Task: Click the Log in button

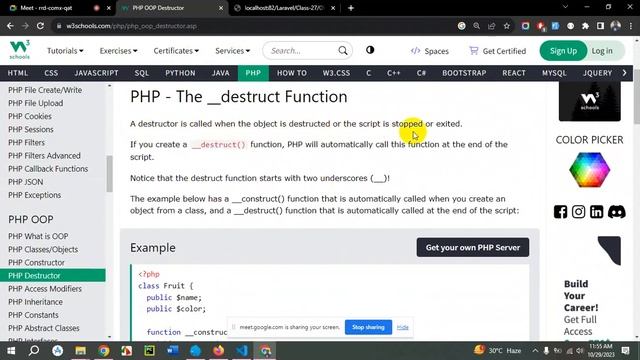Action: pos(602,51)
